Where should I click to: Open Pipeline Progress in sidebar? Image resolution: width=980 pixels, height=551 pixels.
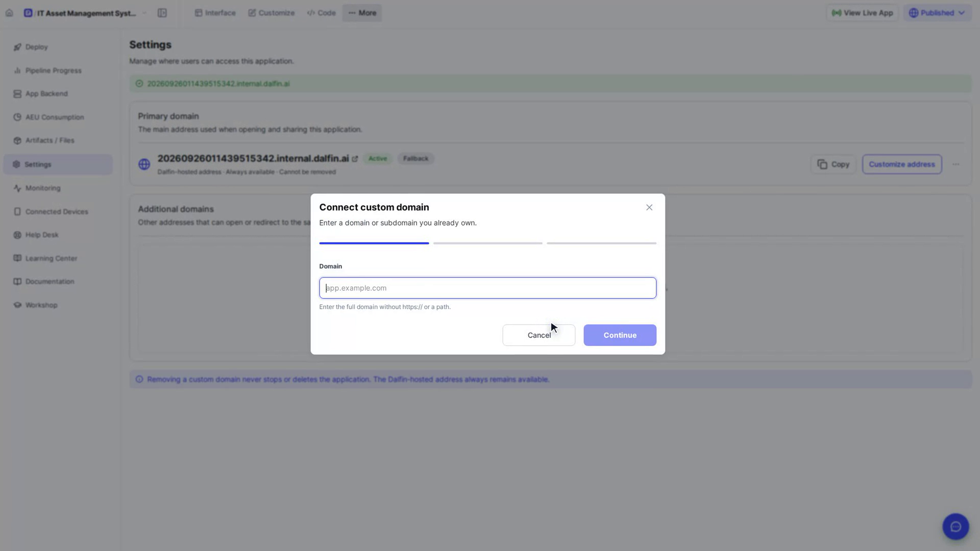(x=58, y=70)
